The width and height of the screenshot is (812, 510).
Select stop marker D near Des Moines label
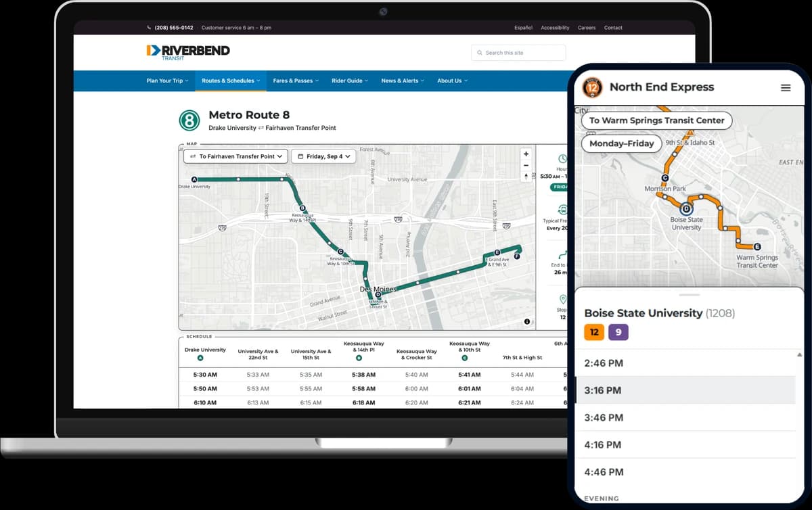(378, 295)
